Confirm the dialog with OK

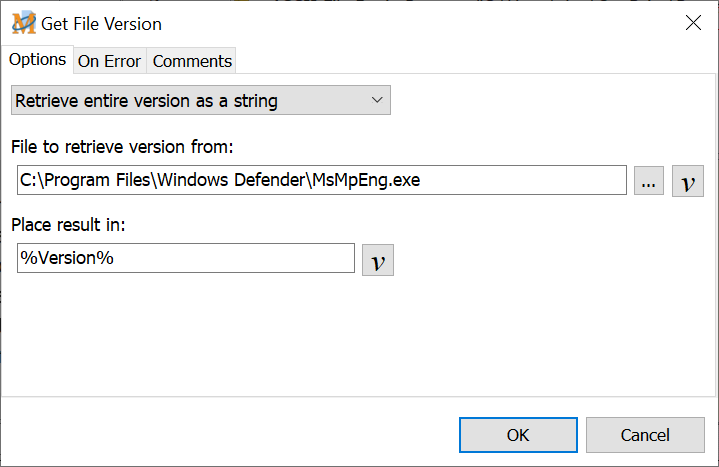click(x=517, y=435)
